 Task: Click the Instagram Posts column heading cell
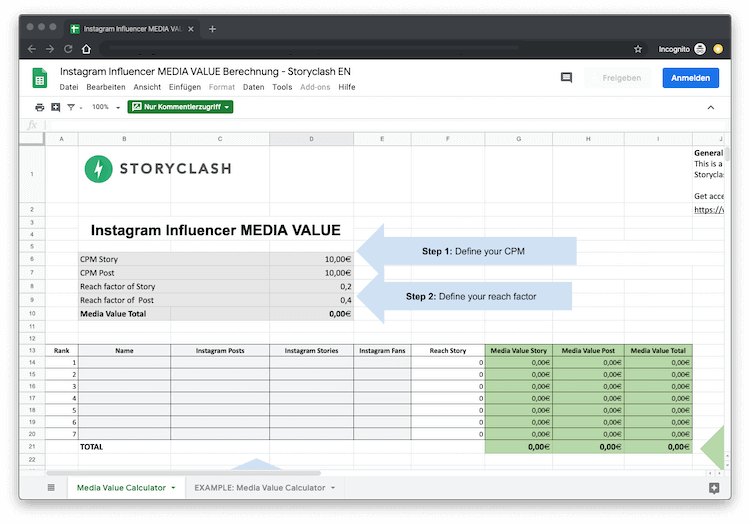click(220, 351)
